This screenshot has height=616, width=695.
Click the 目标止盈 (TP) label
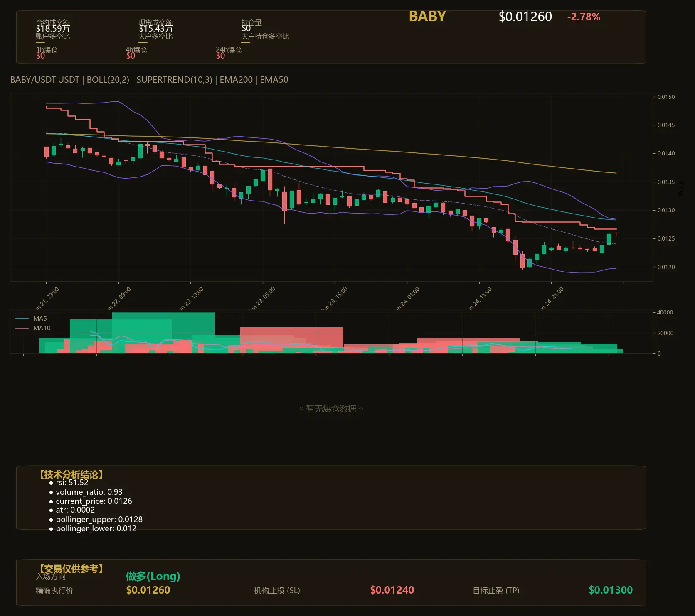pos(496,590)
